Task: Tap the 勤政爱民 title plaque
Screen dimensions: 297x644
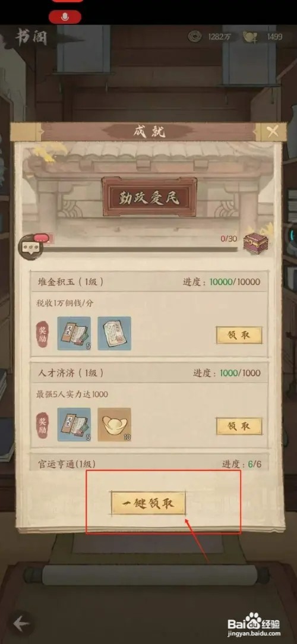Action: tap(149, 197)
